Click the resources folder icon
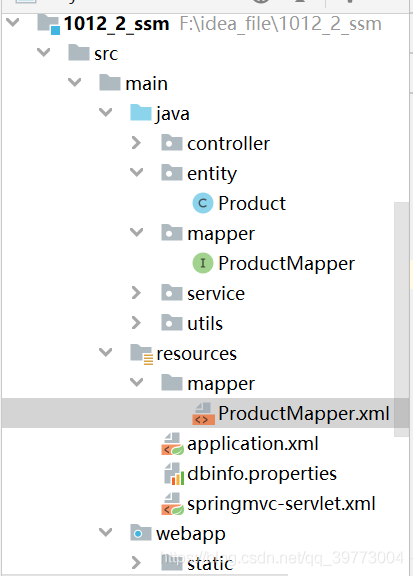The width and height of the screenshot is (413, 576). coord(141,354)
